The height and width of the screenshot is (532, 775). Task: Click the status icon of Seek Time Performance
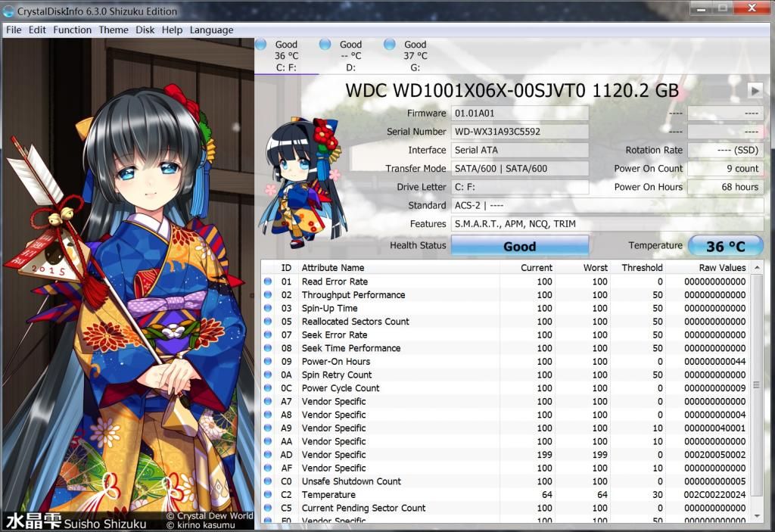tap(268, 348)
